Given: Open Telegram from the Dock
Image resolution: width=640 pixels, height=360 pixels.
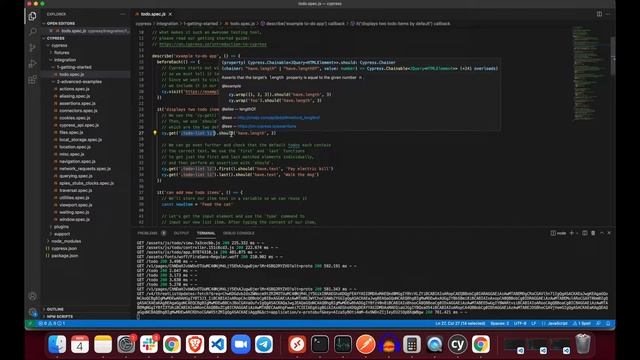Looking at the screenshot, I should (x=264, y=344).
